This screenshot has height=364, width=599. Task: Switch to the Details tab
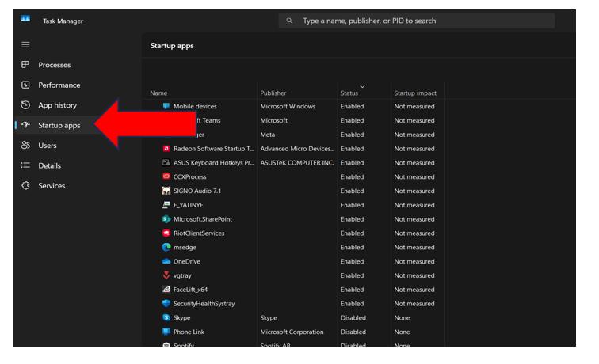point(49,165)
